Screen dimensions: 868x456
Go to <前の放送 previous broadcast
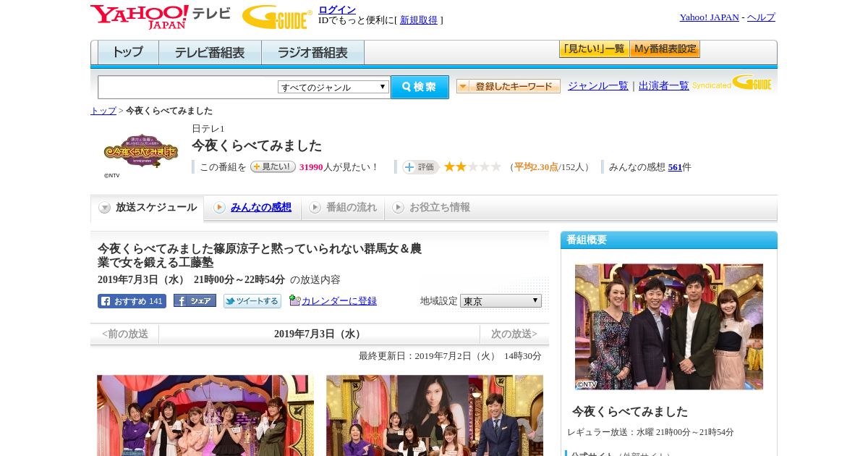pyautogui.click(x=125, y=334)
